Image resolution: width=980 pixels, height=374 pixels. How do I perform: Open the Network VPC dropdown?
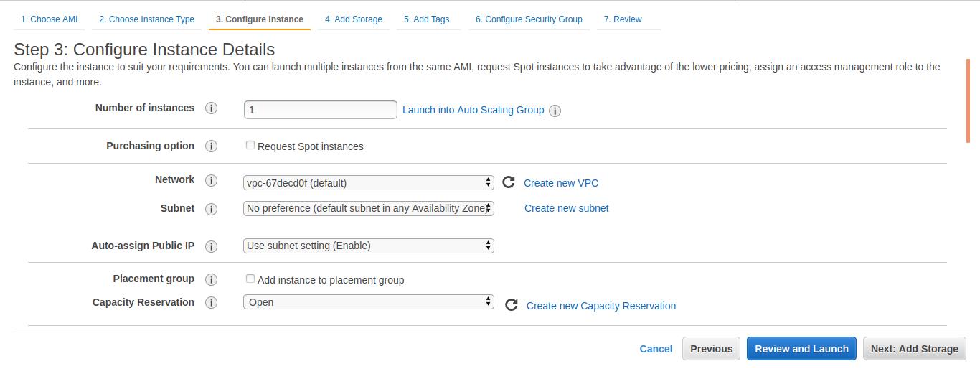click(369, 183)
